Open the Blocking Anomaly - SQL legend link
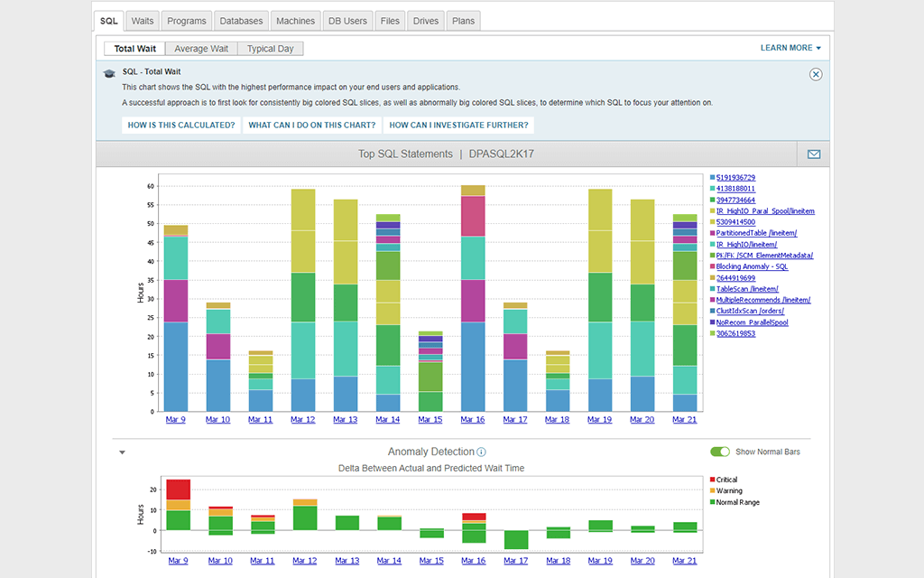This screenshot has height=578, width=924. (x=753, y=266)
